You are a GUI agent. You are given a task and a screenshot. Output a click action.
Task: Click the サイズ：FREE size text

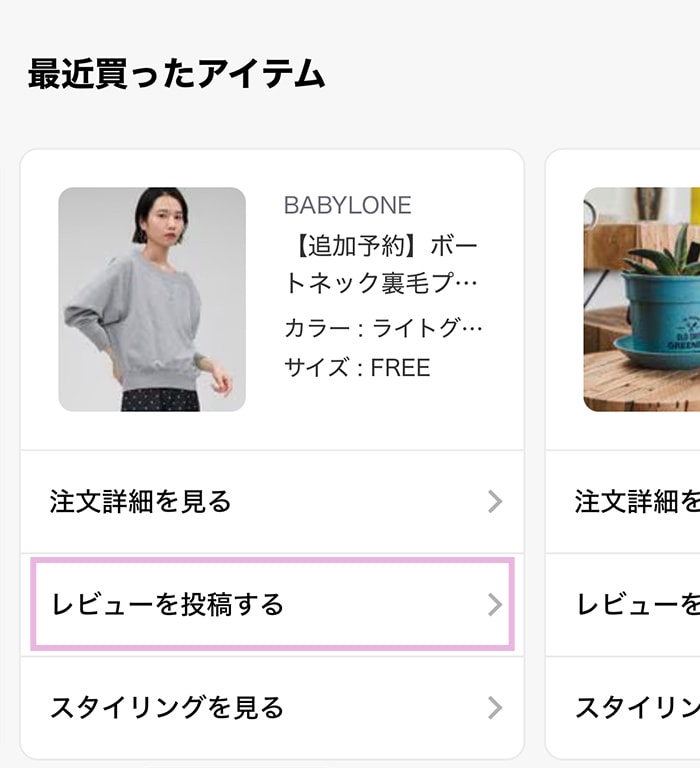coord(357,367)
